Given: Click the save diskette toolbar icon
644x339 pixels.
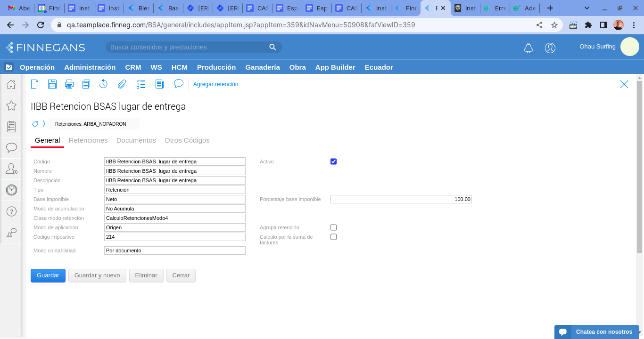Looking at the screenshot, I should (52, 84).
